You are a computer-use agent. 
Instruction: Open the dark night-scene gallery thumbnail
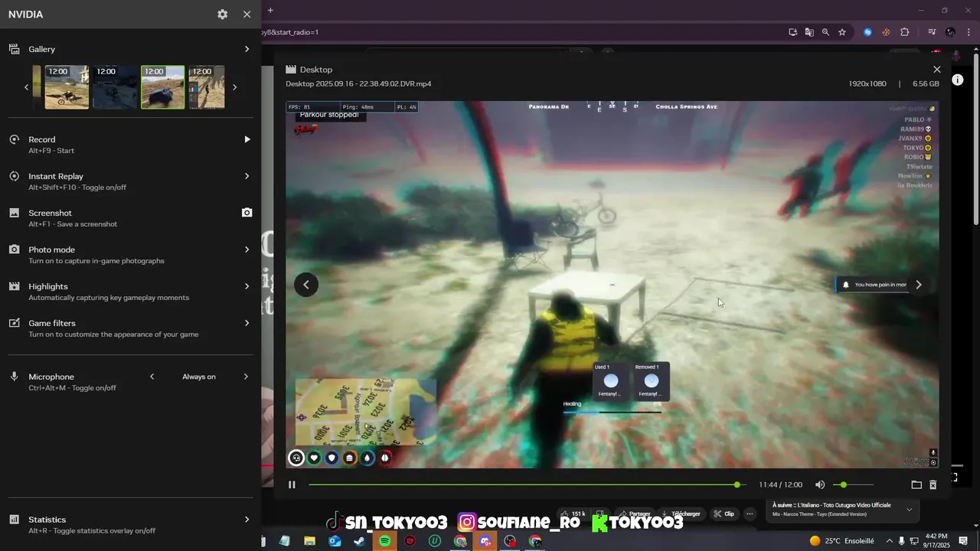(x=115, y=87)
